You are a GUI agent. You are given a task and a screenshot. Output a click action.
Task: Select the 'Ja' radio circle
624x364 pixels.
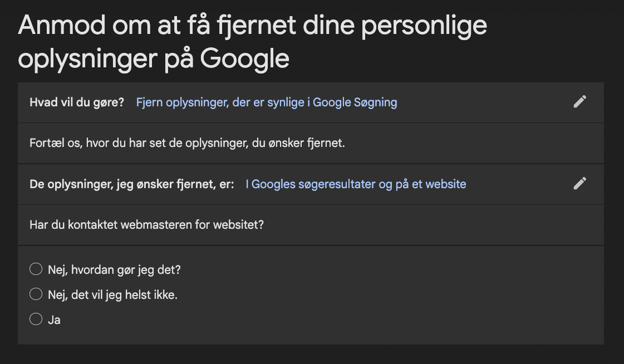pos(36,319)
